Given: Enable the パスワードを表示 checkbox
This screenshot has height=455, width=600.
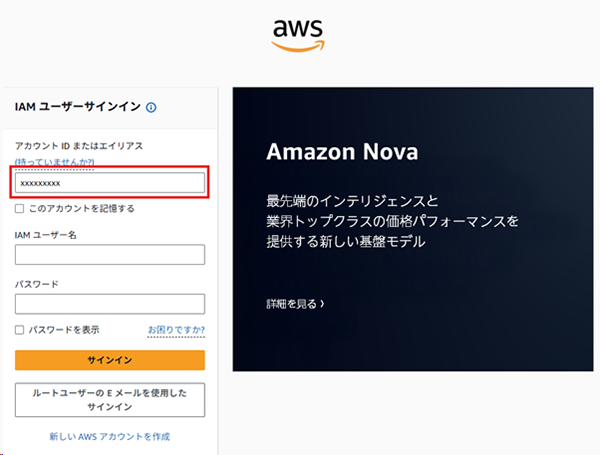Looking at the screenshot, I should point(20,330).
